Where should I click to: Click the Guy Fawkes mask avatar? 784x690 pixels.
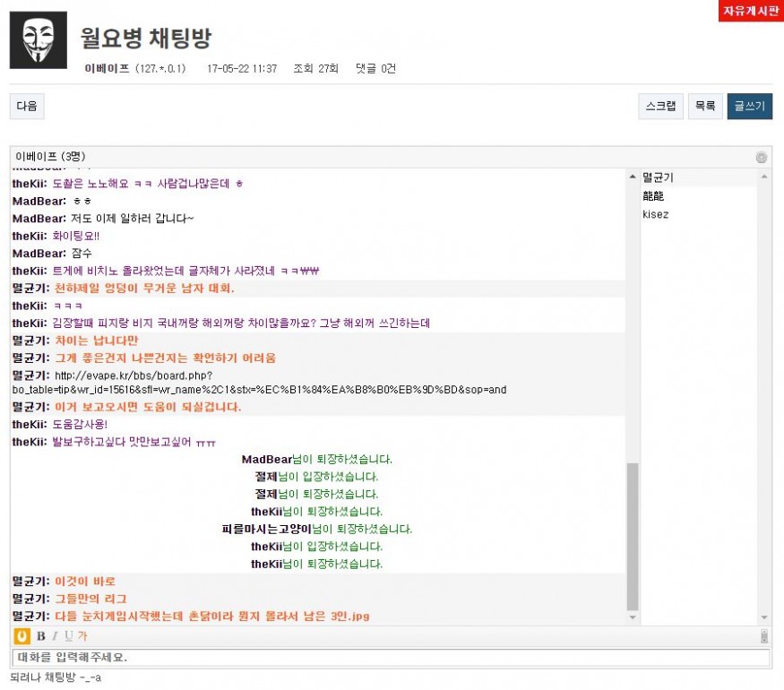(38, 40)
